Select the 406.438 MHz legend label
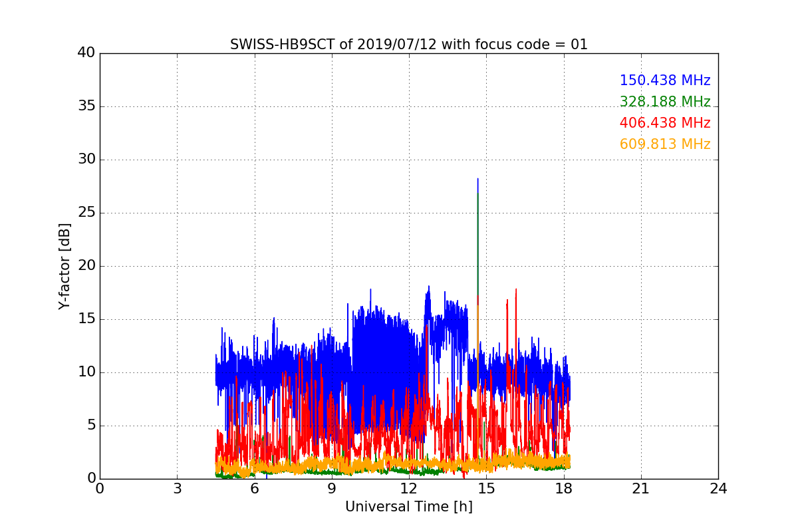The width and height of the screenshot is (798, 532). click(665, 123)
